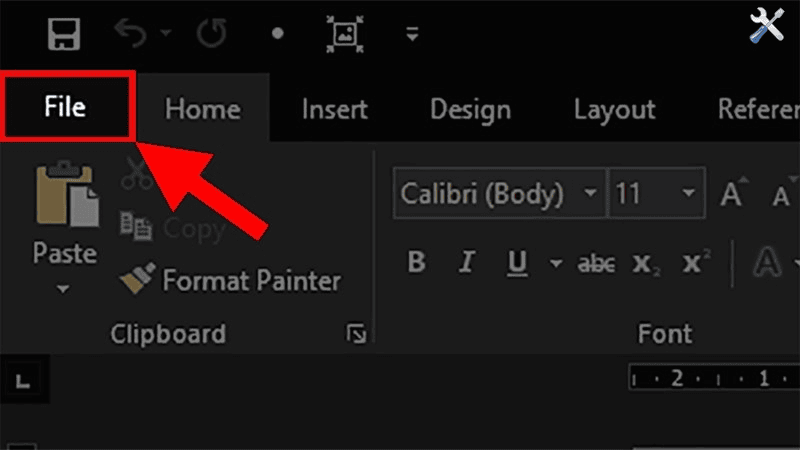Image resolution: width=800 pixels, height=450 pixels.
Task: Click the screenshot capture icon in Quick Access
Action: [x=344, y=33]
